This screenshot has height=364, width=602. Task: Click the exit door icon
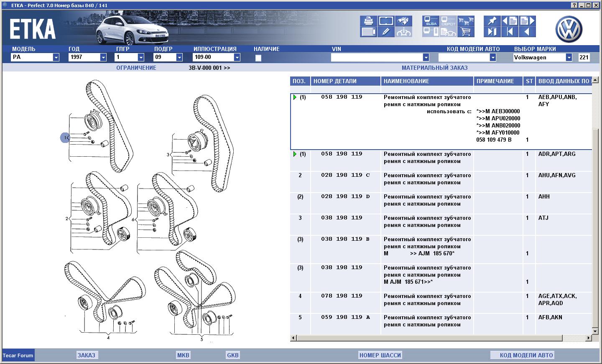click(x=492, y=32)
